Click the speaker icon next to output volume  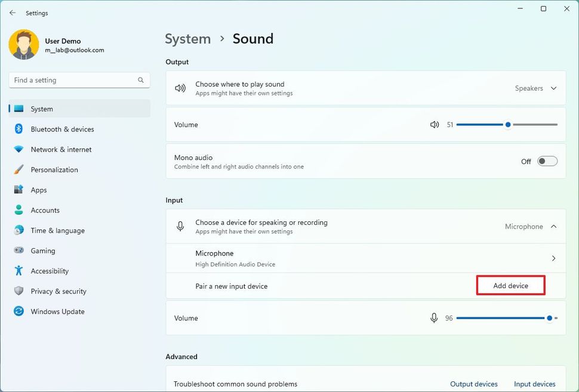click(435, 125)
